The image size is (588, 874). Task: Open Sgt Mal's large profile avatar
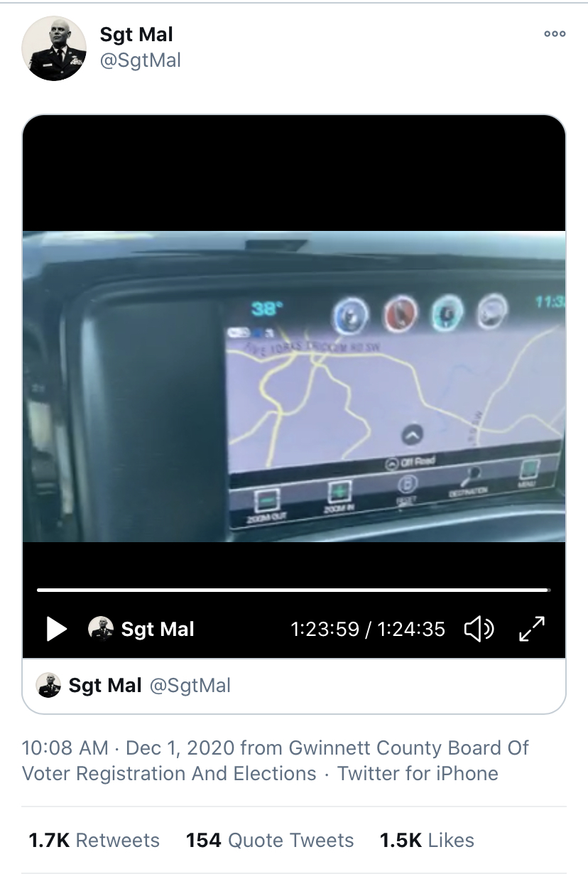point(54,48)
